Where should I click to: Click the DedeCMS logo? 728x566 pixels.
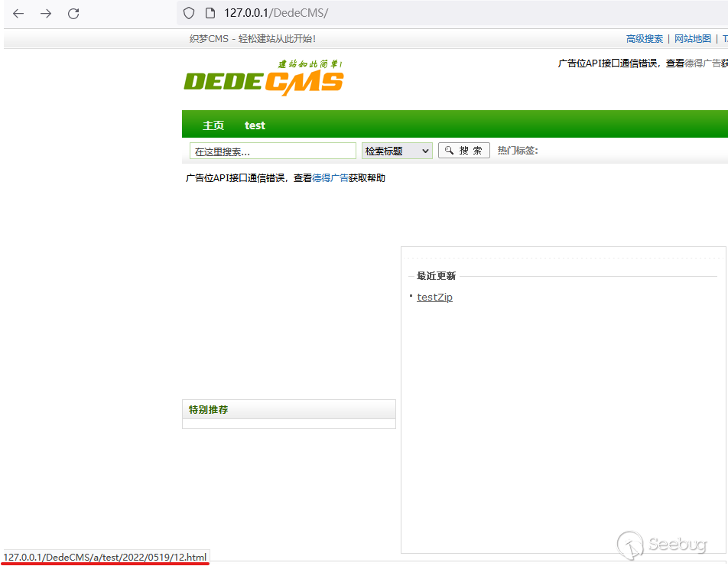click(264, 77)
